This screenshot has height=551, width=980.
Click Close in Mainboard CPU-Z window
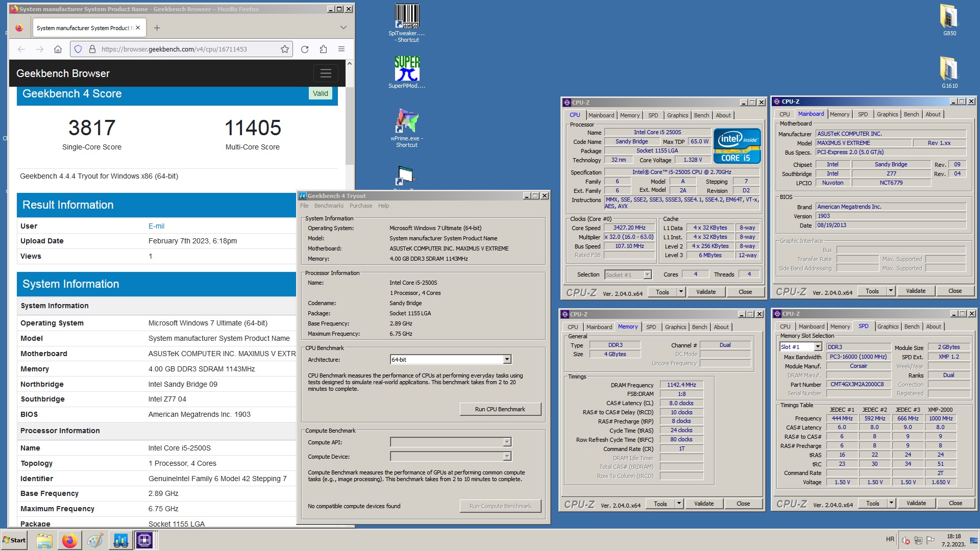955,291
